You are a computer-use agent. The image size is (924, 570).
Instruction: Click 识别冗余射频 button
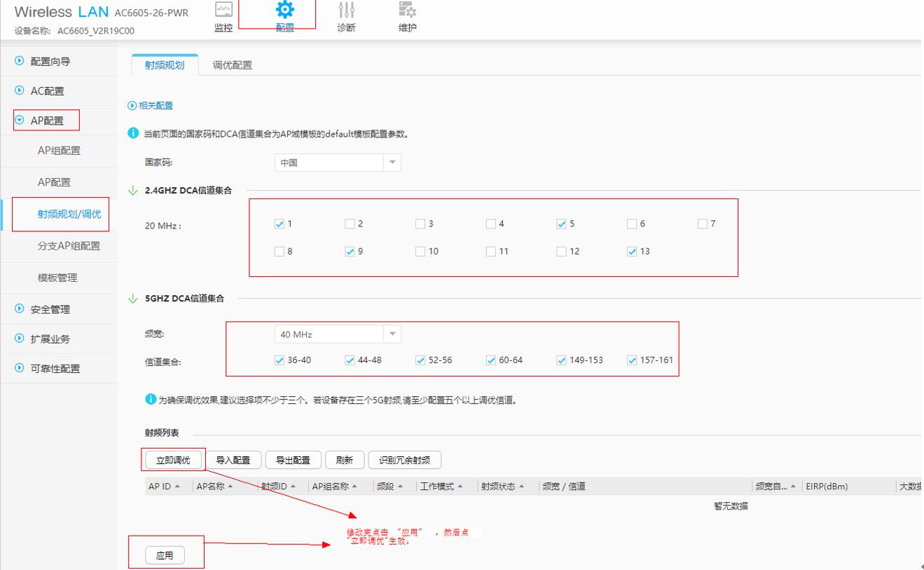pyautogui.click(x=405, y=460)
